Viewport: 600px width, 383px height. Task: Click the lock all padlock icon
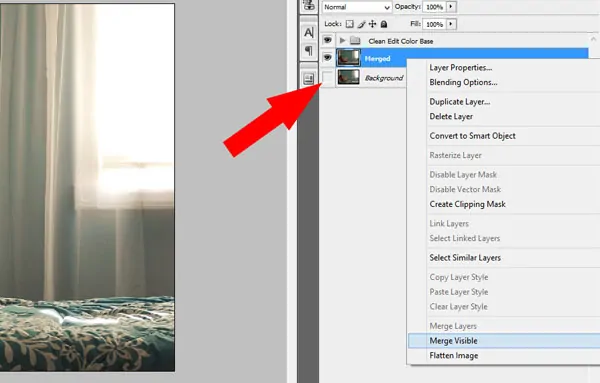coord(384,24)
